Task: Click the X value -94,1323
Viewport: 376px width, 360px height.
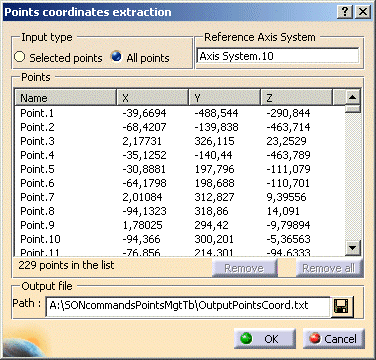Action: pyautogui.click(x=144, y=211)
